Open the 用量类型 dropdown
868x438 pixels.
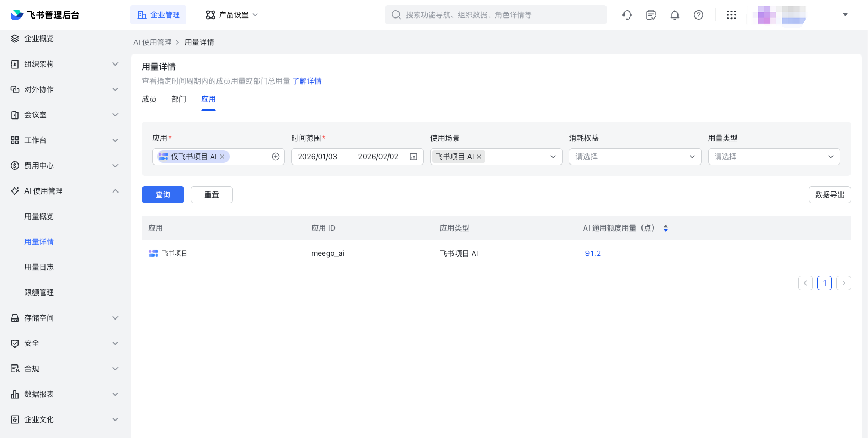click(x=774, y=157)
